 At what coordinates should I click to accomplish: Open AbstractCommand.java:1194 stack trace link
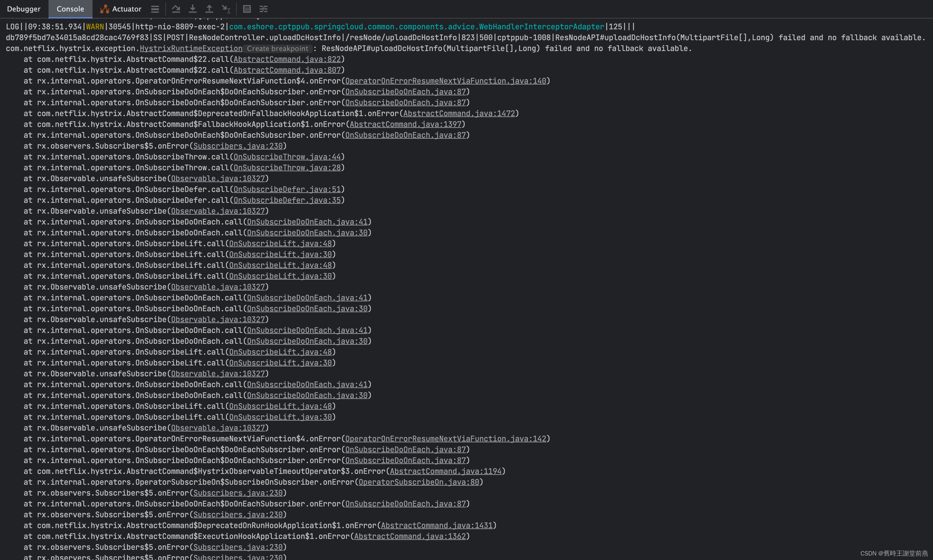coord(446,471)
